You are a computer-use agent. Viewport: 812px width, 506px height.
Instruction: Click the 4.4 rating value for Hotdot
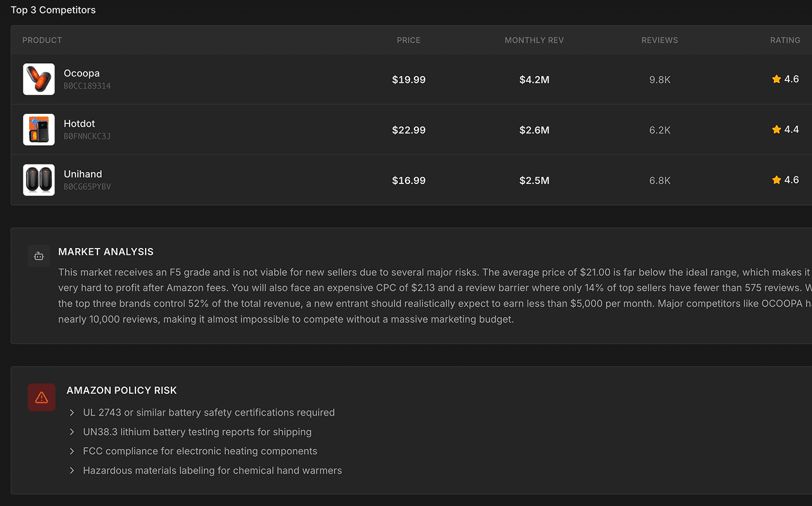792,130
